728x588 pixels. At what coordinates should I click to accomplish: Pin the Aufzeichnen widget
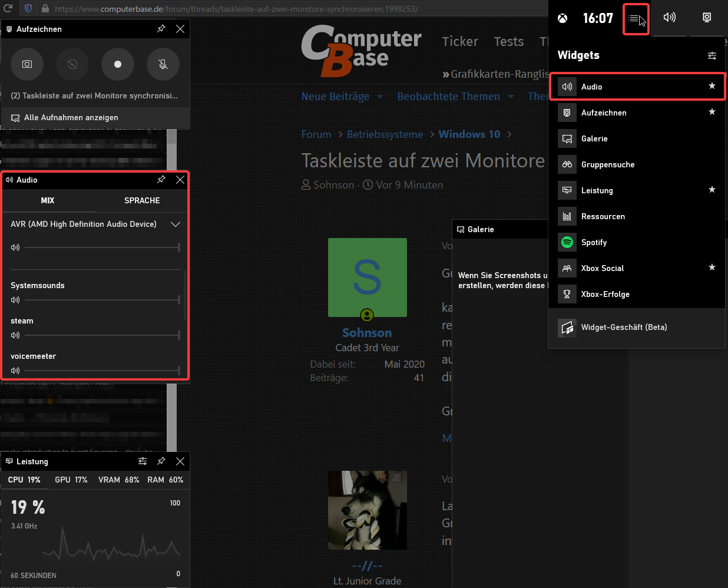(x=161, y=29)
